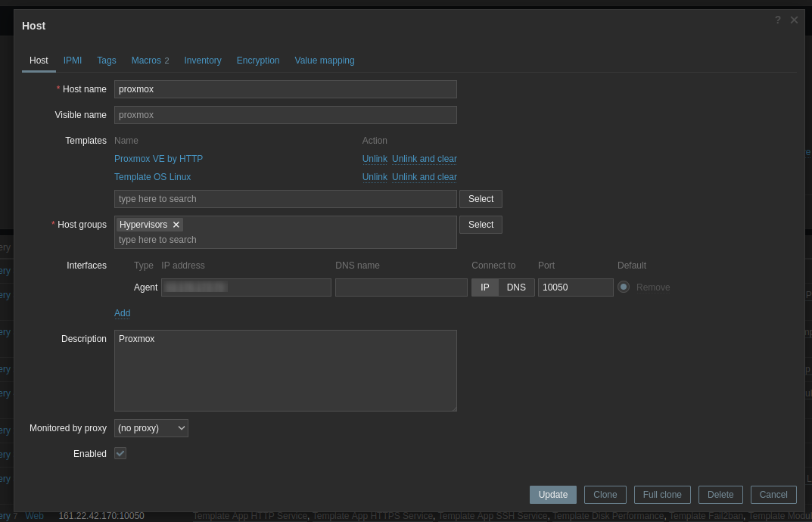
Task: Open the Macros tab
Action: click(x=150, y=61)
